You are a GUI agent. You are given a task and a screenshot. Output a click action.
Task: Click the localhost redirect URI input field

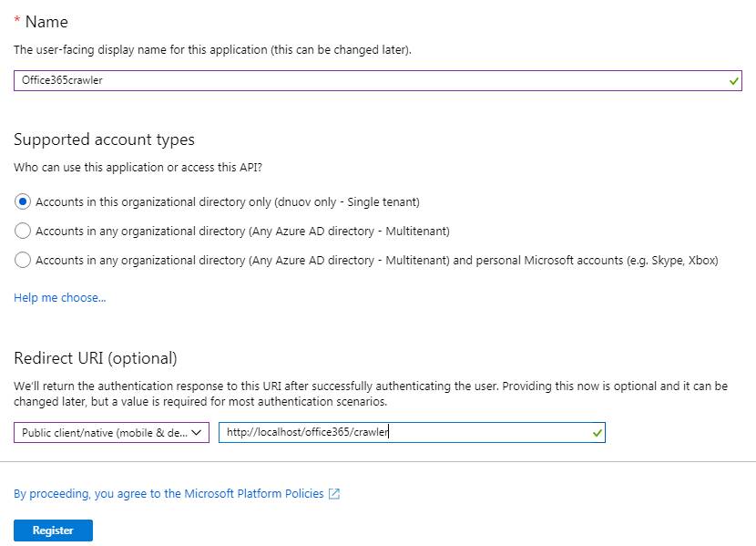pyautogui.click(x=412, y=432)
